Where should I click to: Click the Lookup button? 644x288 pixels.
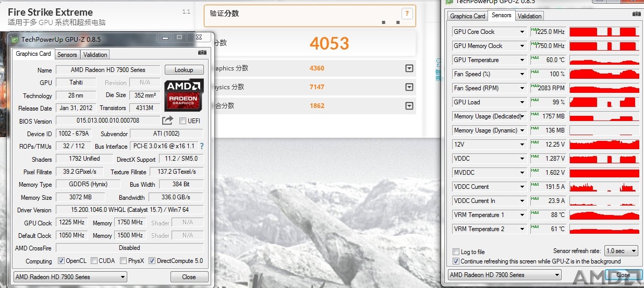184,70
